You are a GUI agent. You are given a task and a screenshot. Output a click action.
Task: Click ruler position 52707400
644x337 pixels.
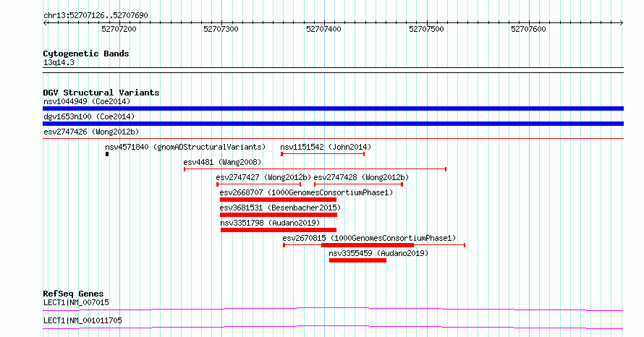[323, 29]
